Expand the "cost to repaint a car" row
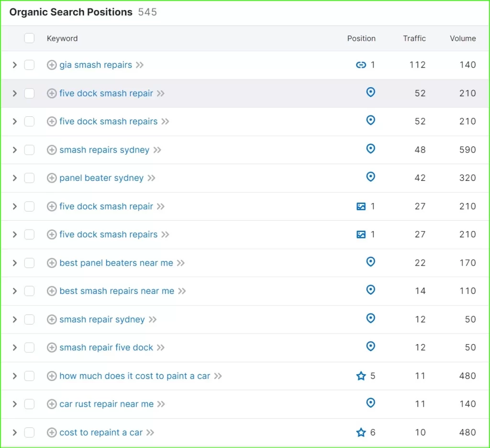 pyautogui.click(x=14, y=433)
